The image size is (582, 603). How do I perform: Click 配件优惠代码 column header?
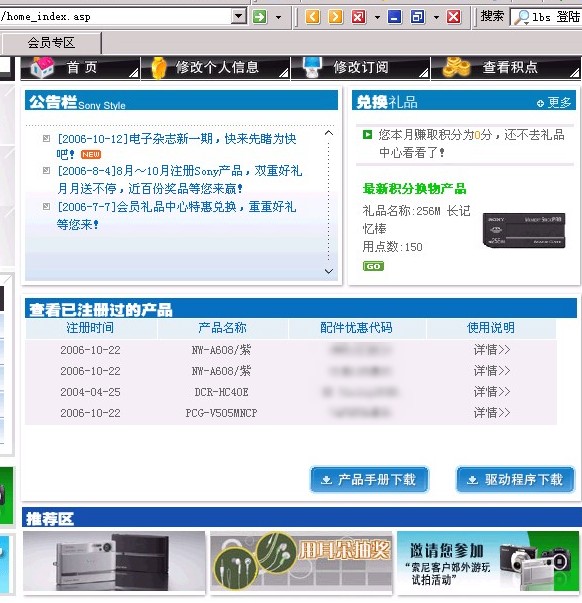click(x=356, y=328)
